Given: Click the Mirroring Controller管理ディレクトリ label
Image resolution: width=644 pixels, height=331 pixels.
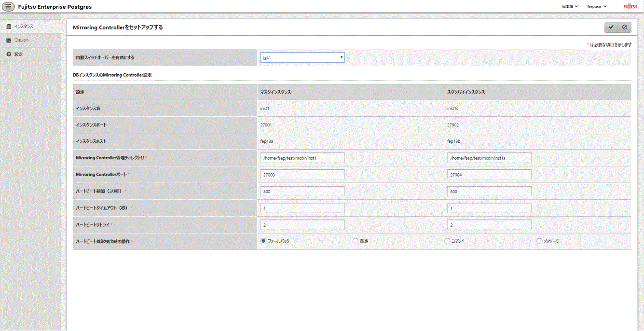Looking at the screenshot, I should [110, 158].
